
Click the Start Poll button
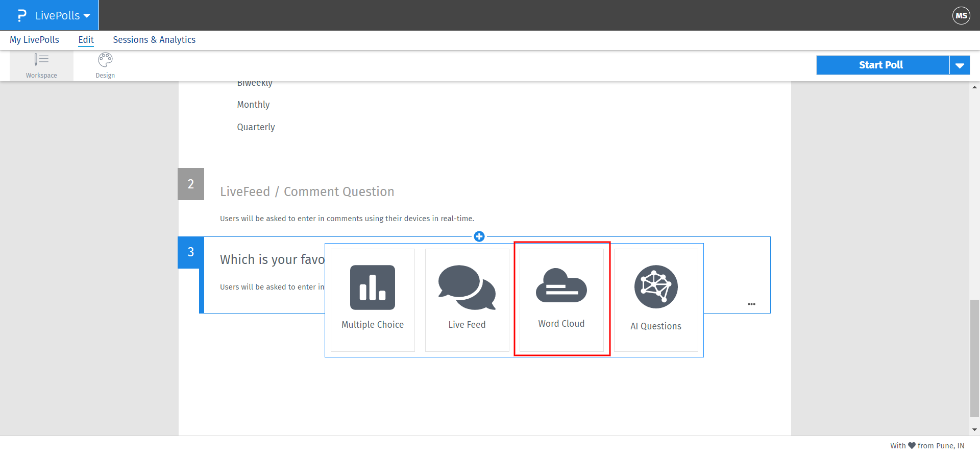883,65
